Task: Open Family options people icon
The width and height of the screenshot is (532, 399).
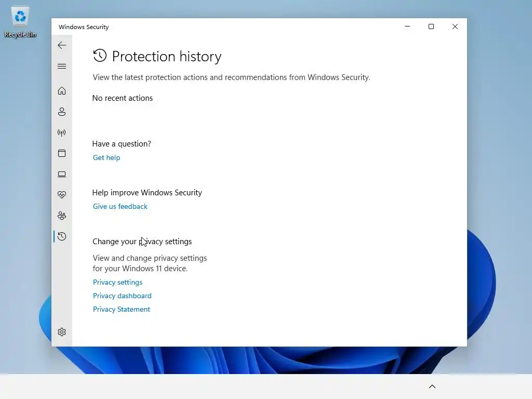Action: pyautogui.click(x=62, y=216)
